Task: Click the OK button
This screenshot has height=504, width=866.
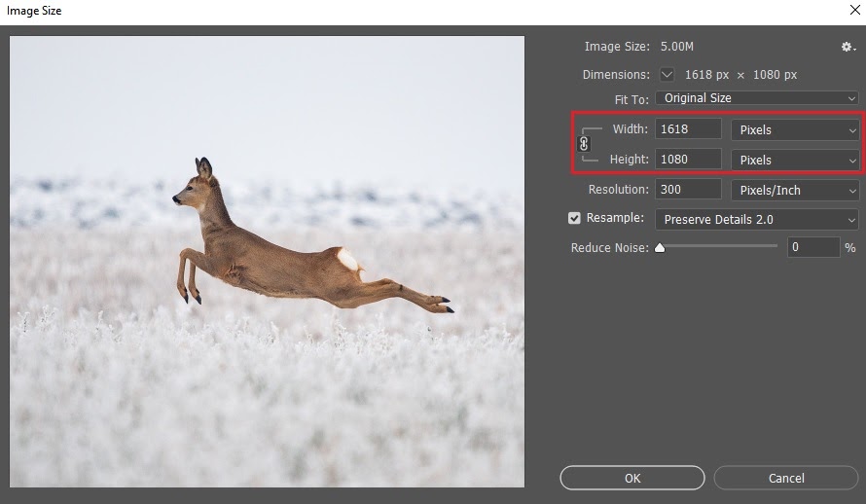Action: [x=632, y=478]
